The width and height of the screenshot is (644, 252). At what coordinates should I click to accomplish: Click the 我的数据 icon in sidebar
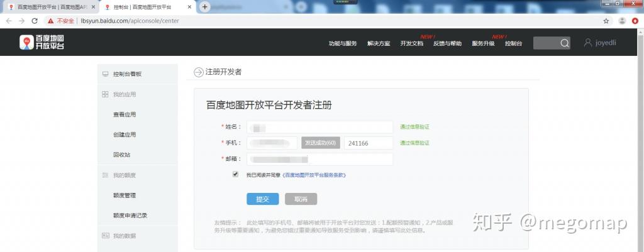coord(105,236)
